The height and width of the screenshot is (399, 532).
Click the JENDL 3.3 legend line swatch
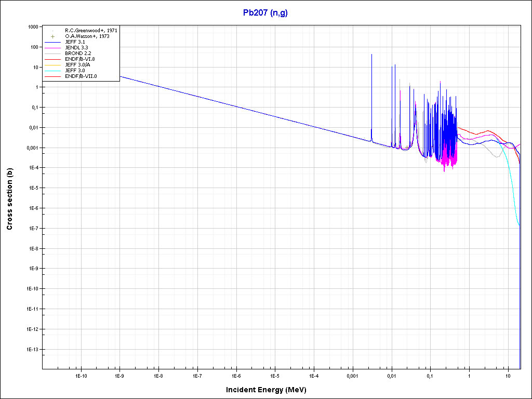pyautogui.click(x=53, y=48)
